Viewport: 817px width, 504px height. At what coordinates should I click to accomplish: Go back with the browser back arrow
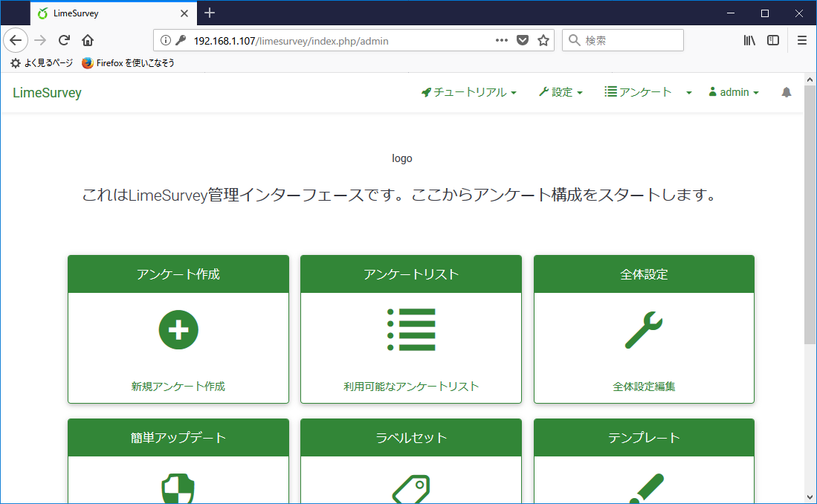tap(16, 40)
